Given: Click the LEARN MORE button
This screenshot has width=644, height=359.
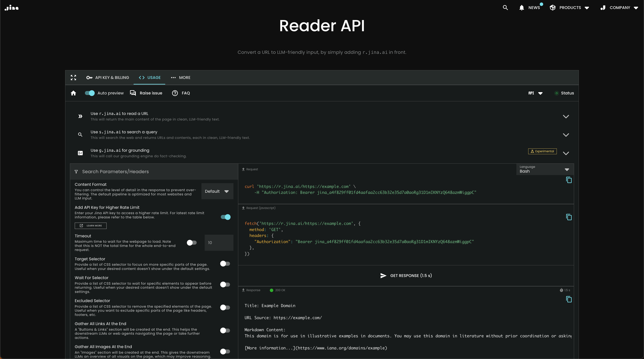Looking at the screenshot, I should point(90,226).
